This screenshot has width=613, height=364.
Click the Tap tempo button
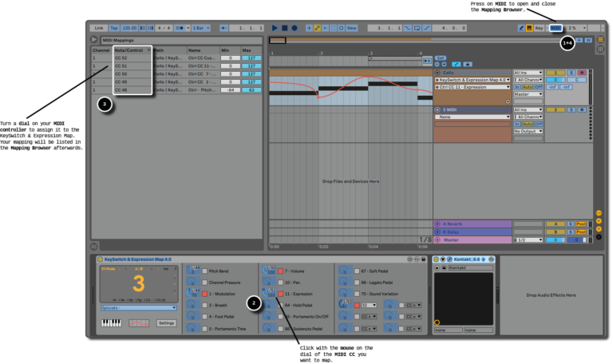pyautogui.click(x=113, y=28)
